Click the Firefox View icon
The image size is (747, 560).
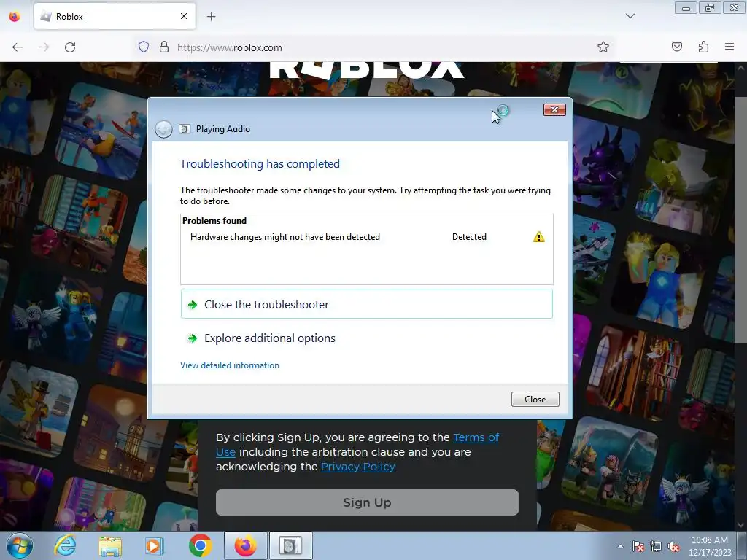point(15,17)
